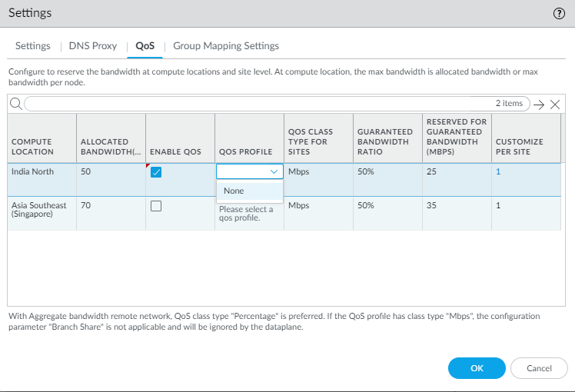This screenshot has width=575, height=392.
Task: Click the Allocated Bandwidth column header
Action: pos(110,146)
